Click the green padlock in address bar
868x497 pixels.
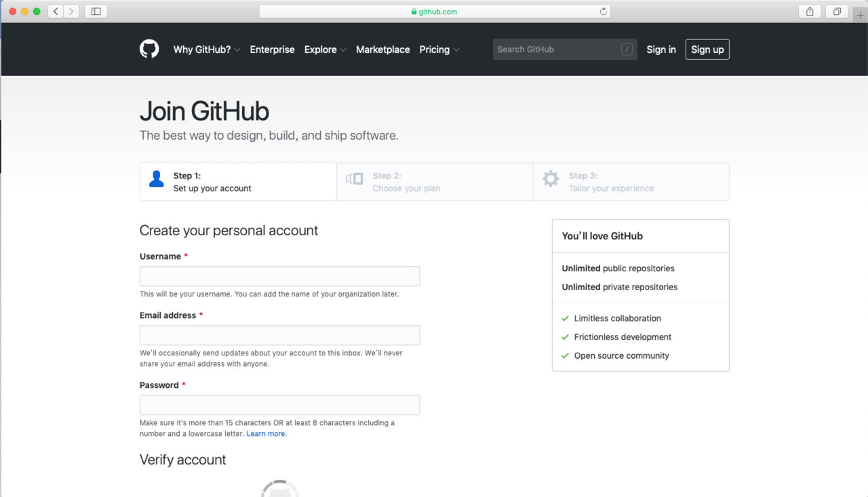point(414,12)
